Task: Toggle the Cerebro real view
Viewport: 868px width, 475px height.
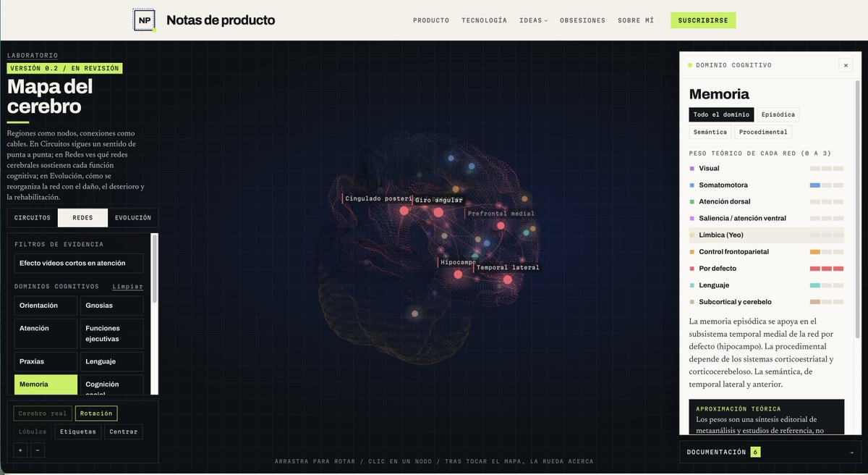Action: 43,413
